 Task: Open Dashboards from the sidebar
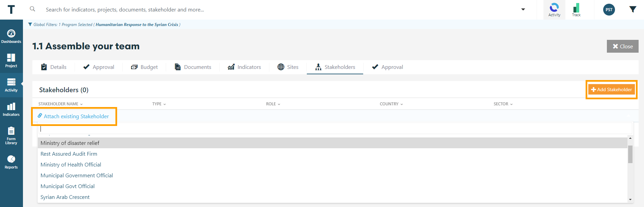click(11, 36)
